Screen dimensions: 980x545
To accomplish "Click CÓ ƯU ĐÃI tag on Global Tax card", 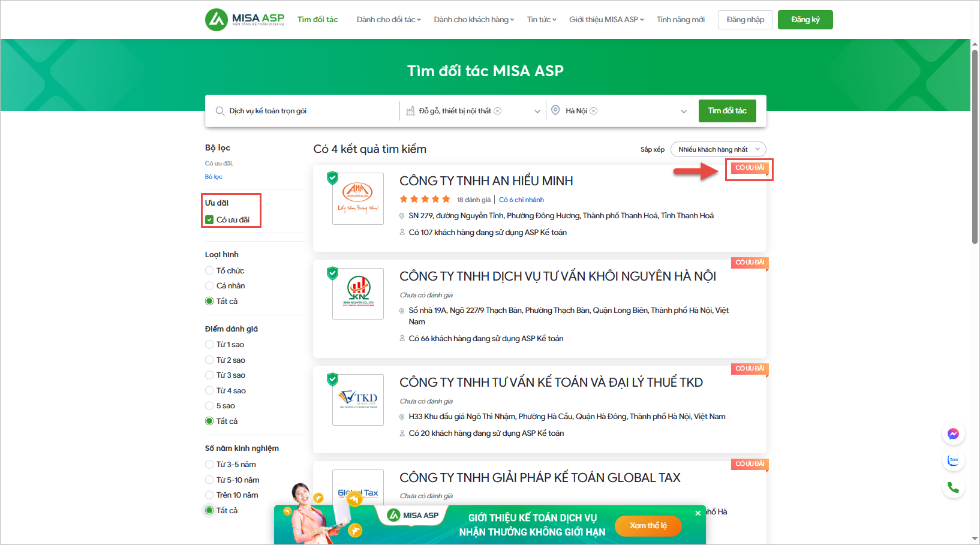I will (750, 464).
